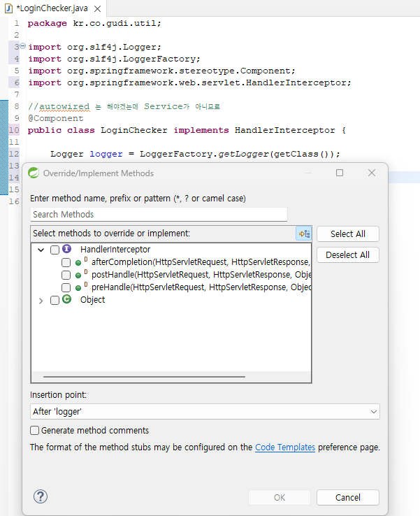This screenshot has height=516, width=420.
Task: Check the Object class checkbox
Action: tap(55, 300)
